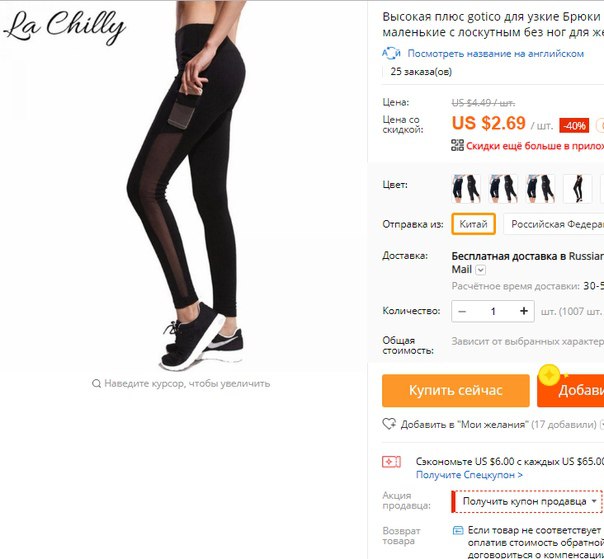Click the gold coin badge on add button
604x559 pixels.
pos(549,375)
